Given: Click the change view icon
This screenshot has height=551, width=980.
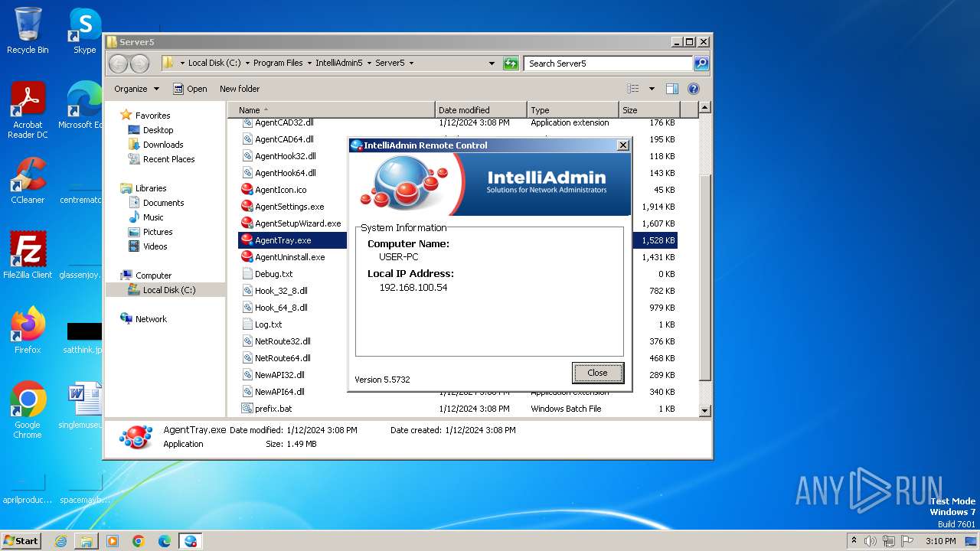Looking at the screenshot, I should point(632,89).
